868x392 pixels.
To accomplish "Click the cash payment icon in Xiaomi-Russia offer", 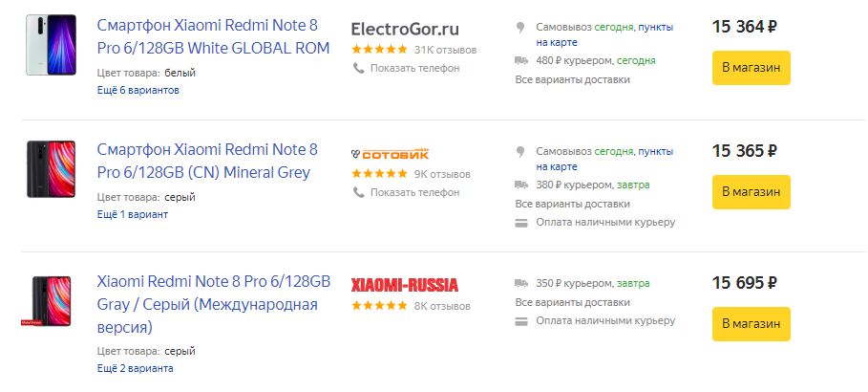I will (521, 320).
